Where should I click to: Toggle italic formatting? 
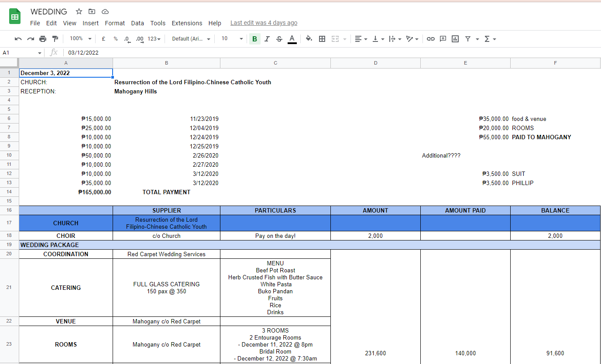click(x=267, y=39)
